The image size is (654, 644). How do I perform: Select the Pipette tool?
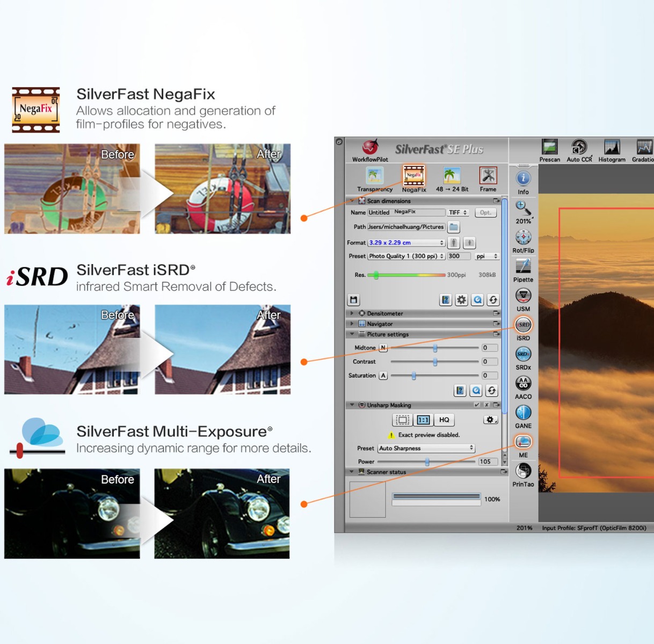(x=523, y=266)
